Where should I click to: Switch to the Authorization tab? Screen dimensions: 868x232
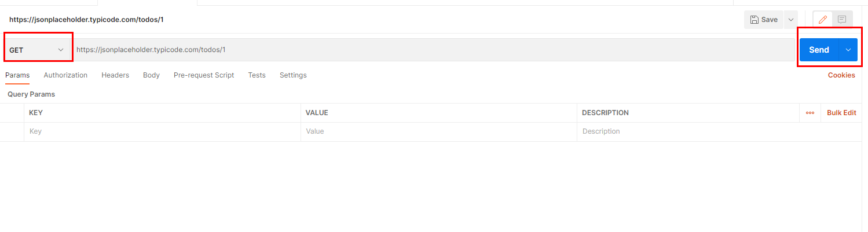coord(65,75)
